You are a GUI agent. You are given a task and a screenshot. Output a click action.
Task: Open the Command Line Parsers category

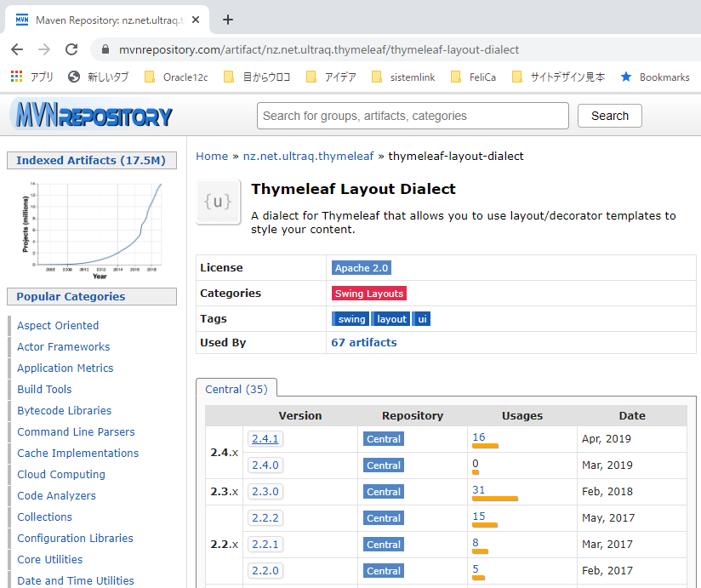pos(76,432)
